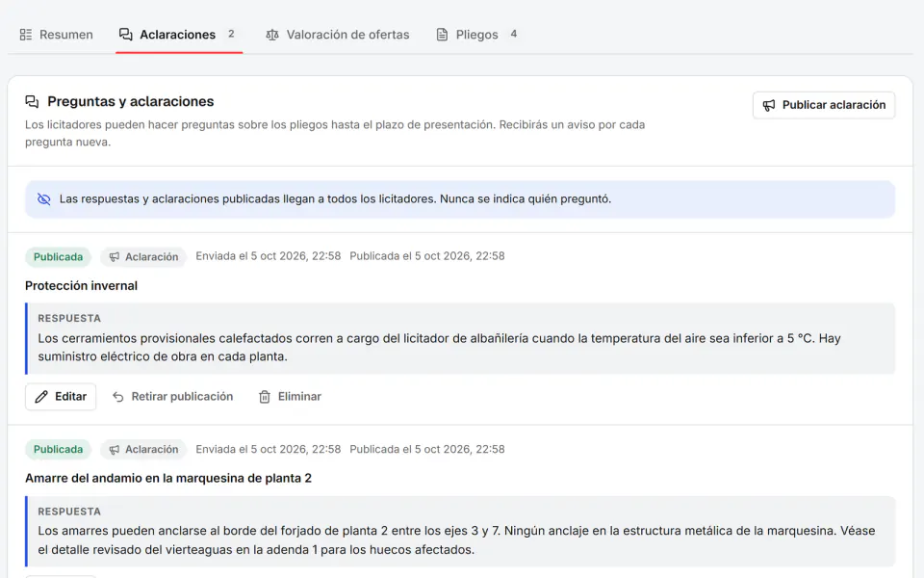The image size is (924, 578).
Task: Click Enviada date on Protección invernal
Action: tap(269, 256)
